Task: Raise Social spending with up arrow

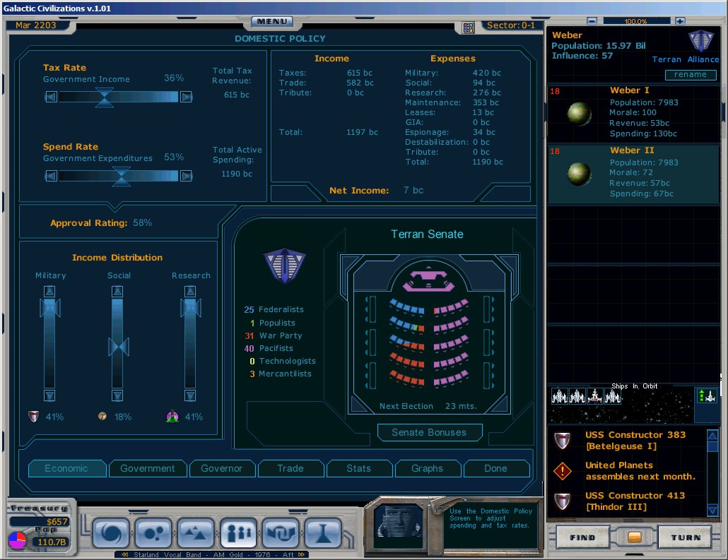Action: (x=117, y=292)
